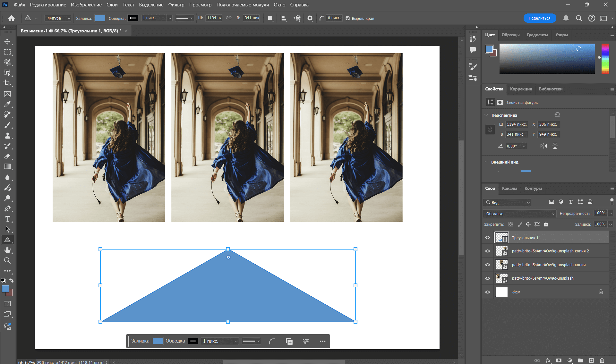Open the Home screen icon
This screenshot has height=364, width=616.
pos(11,18)
